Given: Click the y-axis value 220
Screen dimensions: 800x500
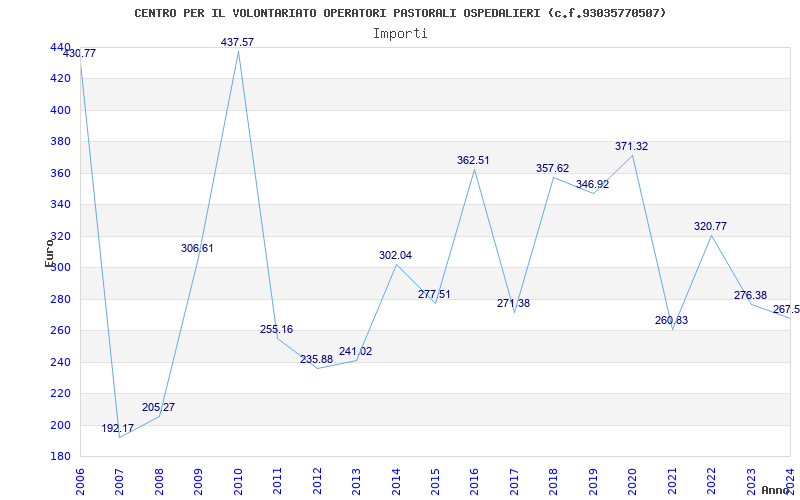Looking at the screenshot, I should (x=60, y=393).
